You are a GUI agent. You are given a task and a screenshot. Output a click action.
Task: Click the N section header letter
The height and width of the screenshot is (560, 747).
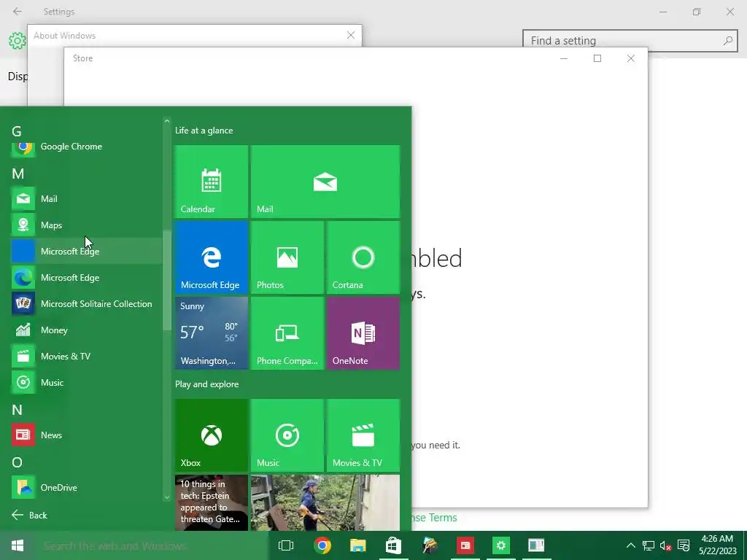click(18, 410)
